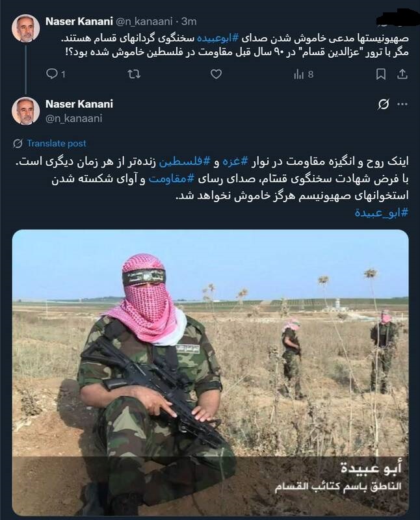Retweet the first Naser Kanani post
This screenshot has height=520, width=420.
pyautogui.click(x=134, y=74)
